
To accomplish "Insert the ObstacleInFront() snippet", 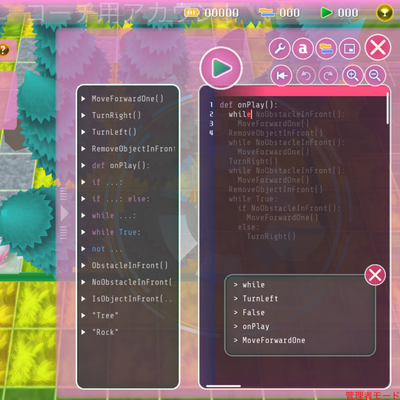I will click(130, 266).
